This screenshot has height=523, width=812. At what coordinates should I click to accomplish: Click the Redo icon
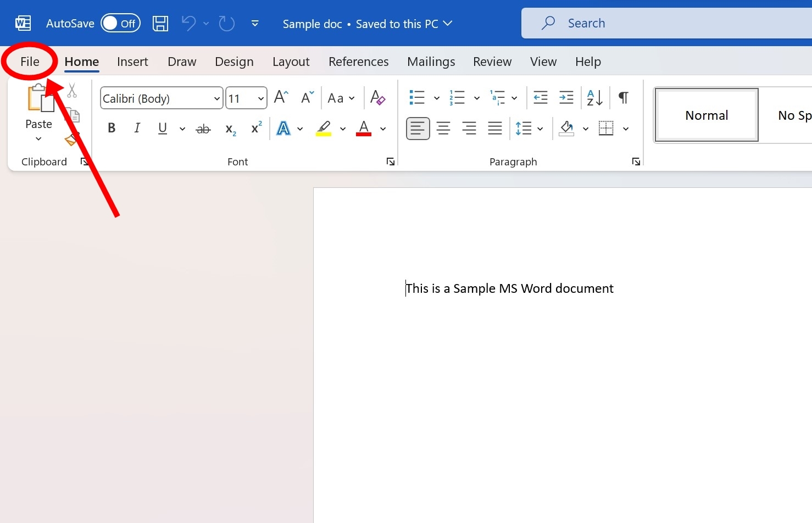point(226,23)
